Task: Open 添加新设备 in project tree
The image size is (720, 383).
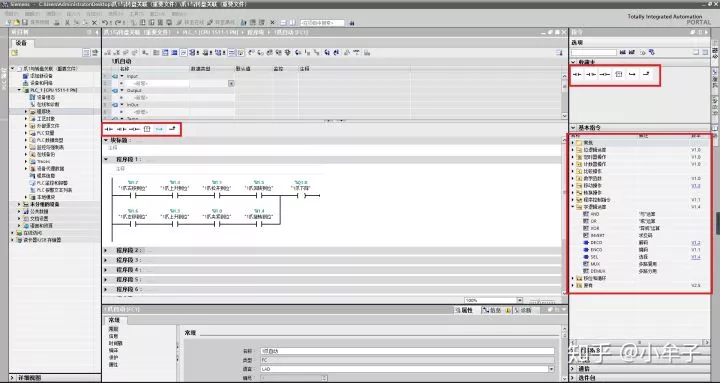Action: point(38,76)
